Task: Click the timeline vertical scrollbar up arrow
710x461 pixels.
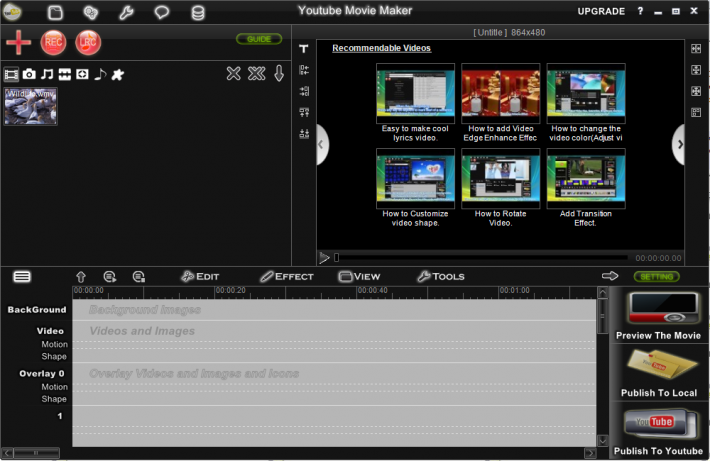Action: 602,293
